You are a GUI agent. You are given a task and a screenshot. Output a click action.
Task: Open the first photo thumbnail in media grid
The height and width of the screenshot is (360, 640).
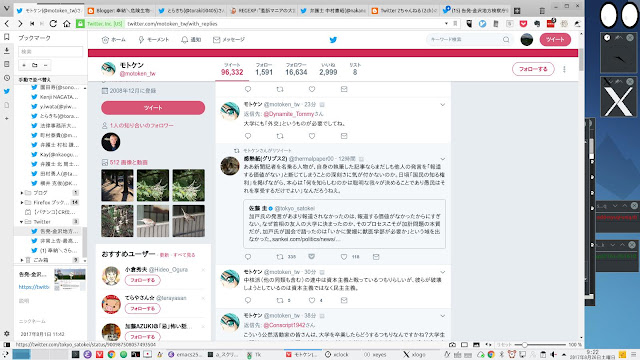tap(117, 186)
